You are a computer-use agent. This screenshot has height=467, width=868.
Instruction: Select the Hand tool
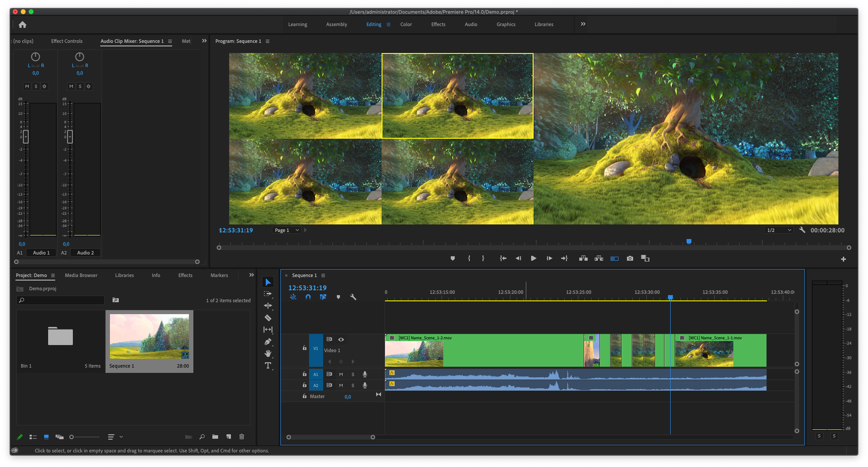coord(268,353)
